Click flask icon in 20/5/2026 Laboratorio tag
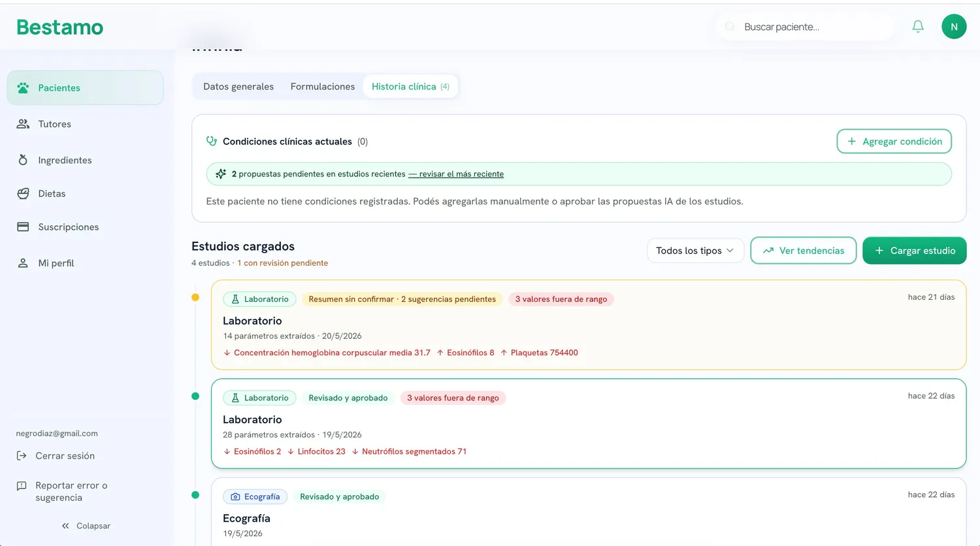 point(235,299)
